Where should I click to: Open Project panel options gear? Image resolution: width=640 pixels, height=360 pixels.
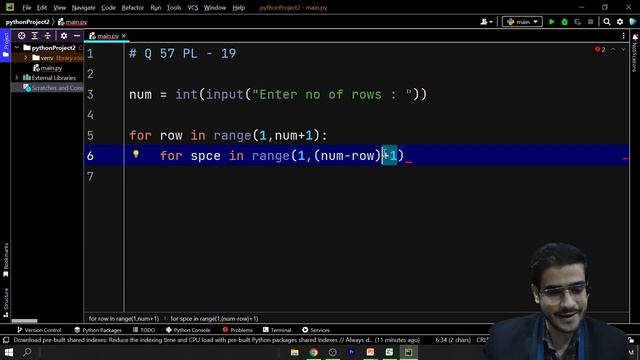coord(64,36)
